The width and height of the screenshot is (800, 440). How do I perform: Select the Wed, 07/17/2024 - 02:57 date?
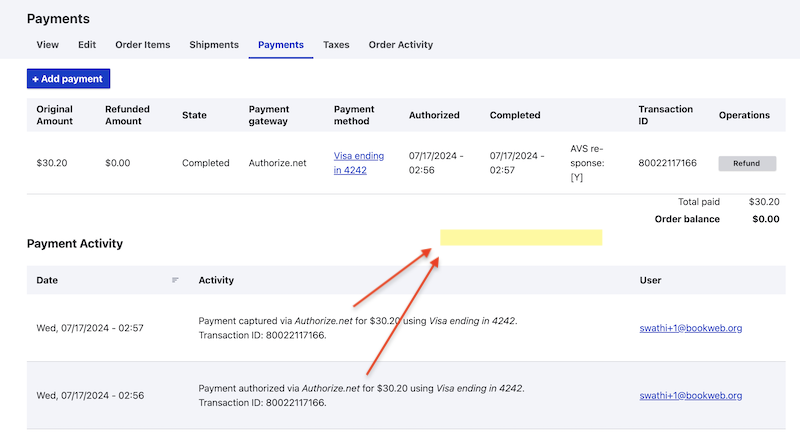tap(90, 328)
